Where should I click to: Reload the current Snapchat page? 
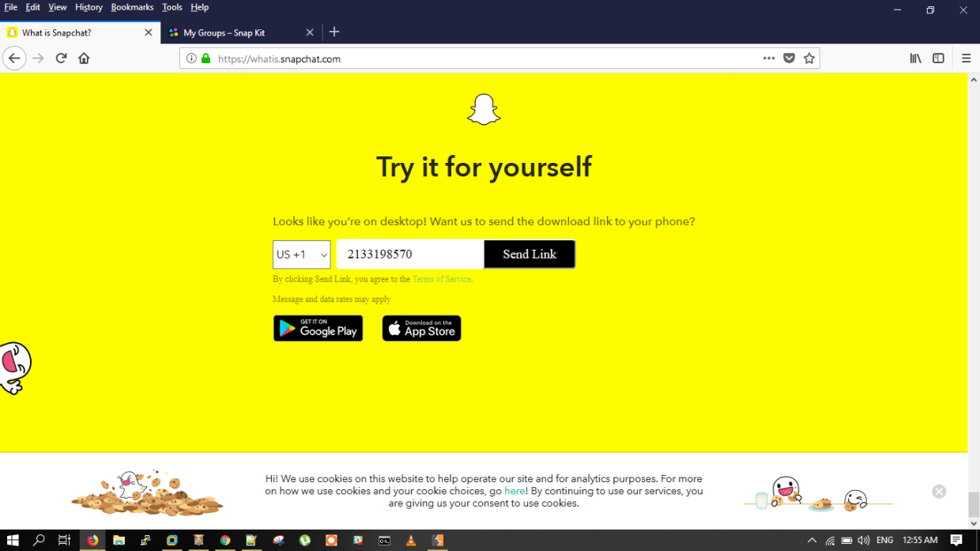click(61, 58)
